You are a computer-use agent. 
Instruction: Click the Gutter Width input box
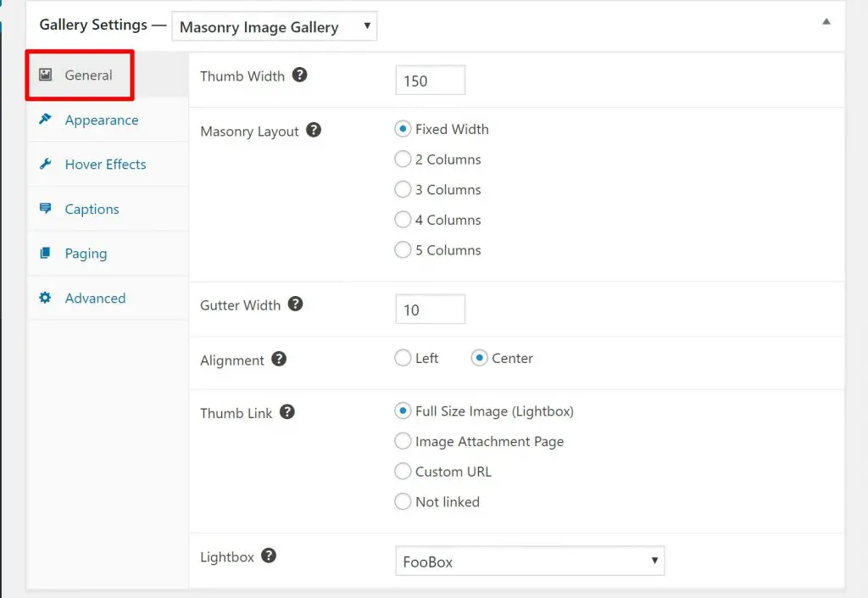(430, 310)
